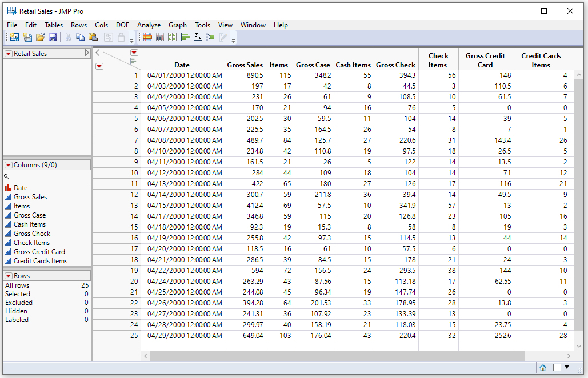Create a new data table

click(13, 37)
